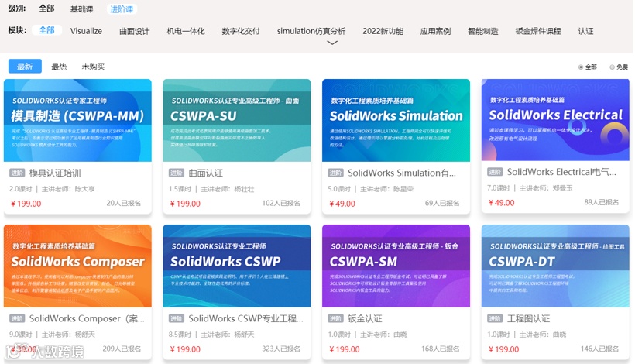635x364 pixels.
Task: Open the CSWPA-SU course thumbnail
Action: (237, 120)
